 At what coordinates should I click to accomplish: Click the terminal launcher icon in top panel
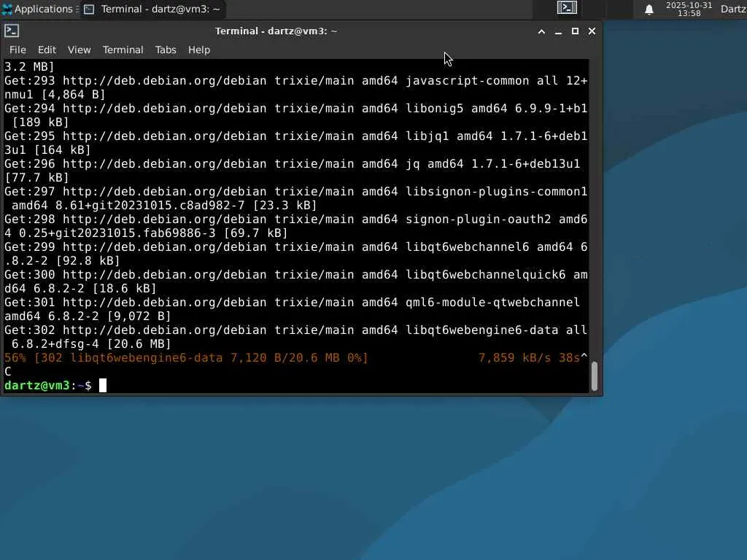click(x=567, y=8)
